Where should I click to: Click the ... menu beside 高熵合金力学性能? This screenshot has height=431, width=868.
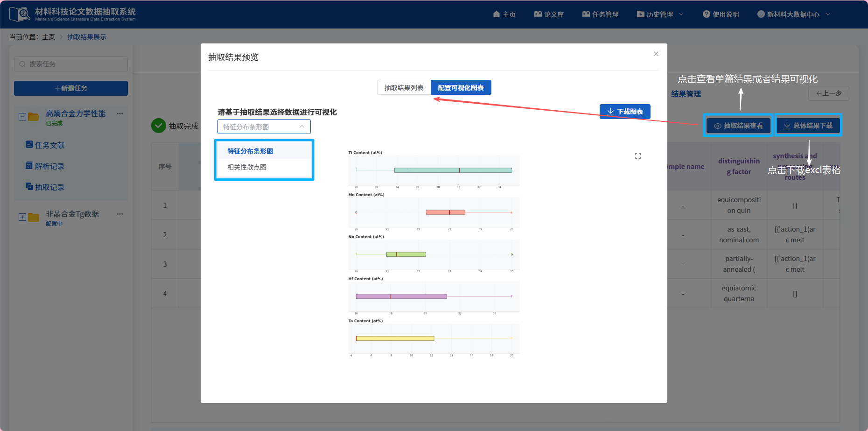coord(120,113)
